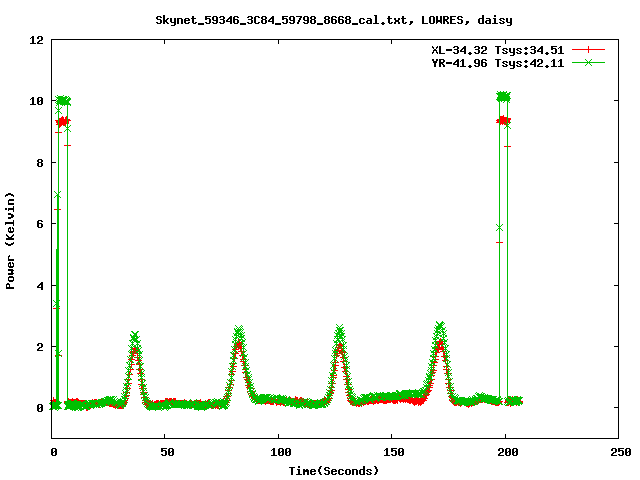Viewport: 640px width, 480px height.
Task: Click the x-axis tick label '200'
Action: (x=508, y=452)
